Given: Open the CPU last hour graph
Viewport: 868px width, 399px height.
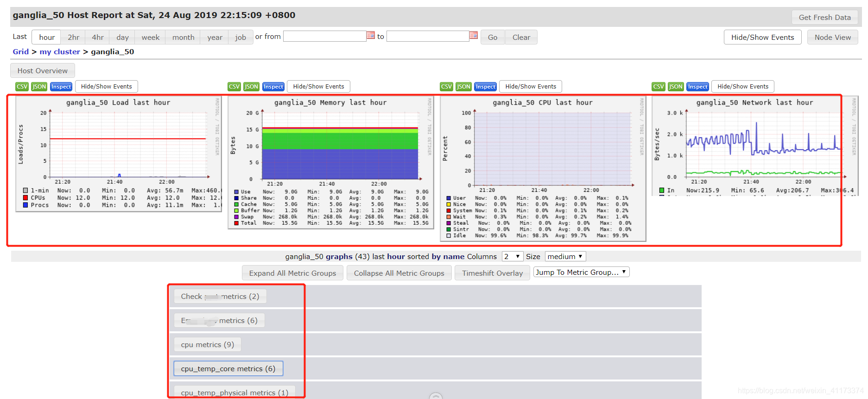Looking at the screenshot, I should point(543,169).
